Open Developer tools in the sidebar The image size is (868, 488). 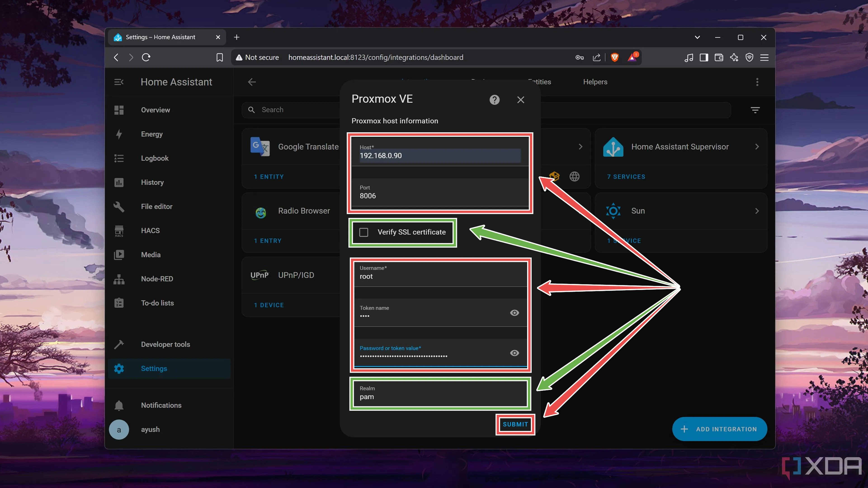click(169, 344)
